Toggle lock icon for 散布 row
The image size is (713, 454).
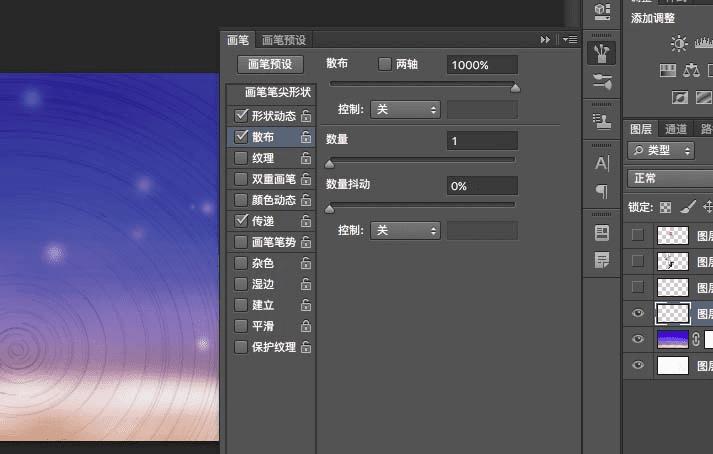click(306, 136)
